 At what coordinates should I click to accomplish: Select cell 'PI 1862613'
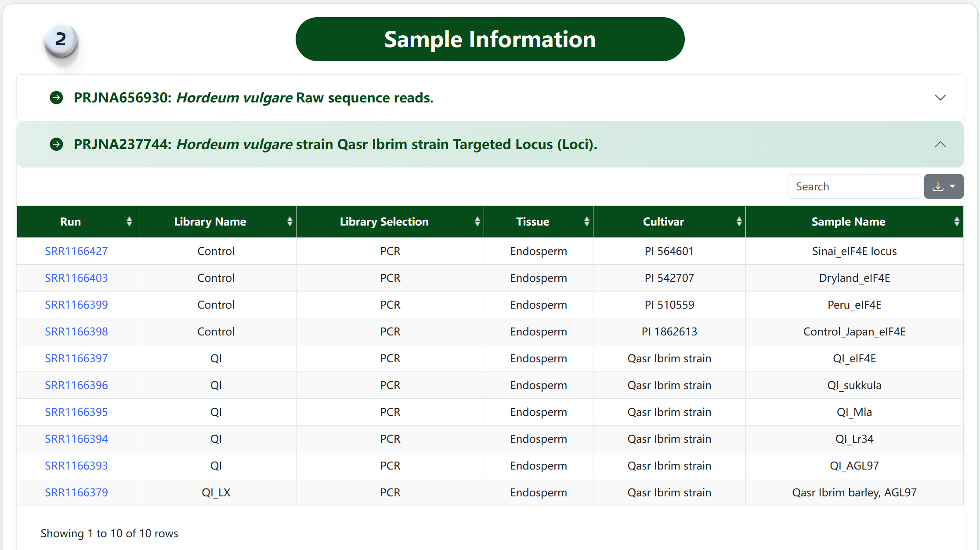tap(669, 331)
